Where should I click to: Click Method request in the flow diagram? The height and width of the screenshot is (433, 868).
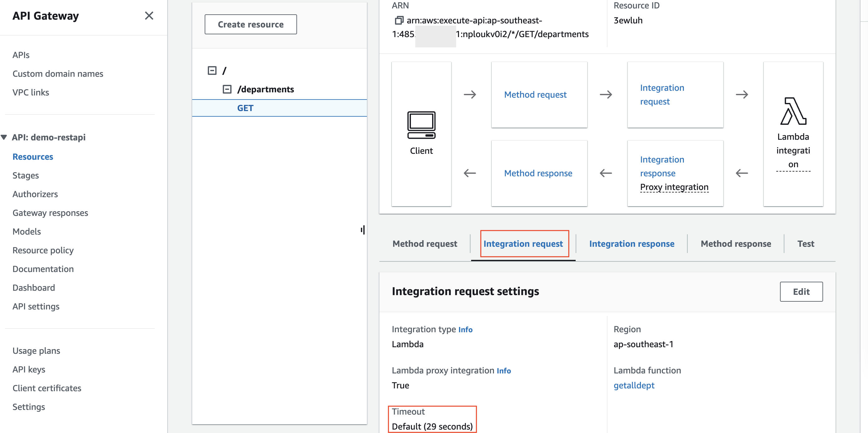(x=535, y=95)
